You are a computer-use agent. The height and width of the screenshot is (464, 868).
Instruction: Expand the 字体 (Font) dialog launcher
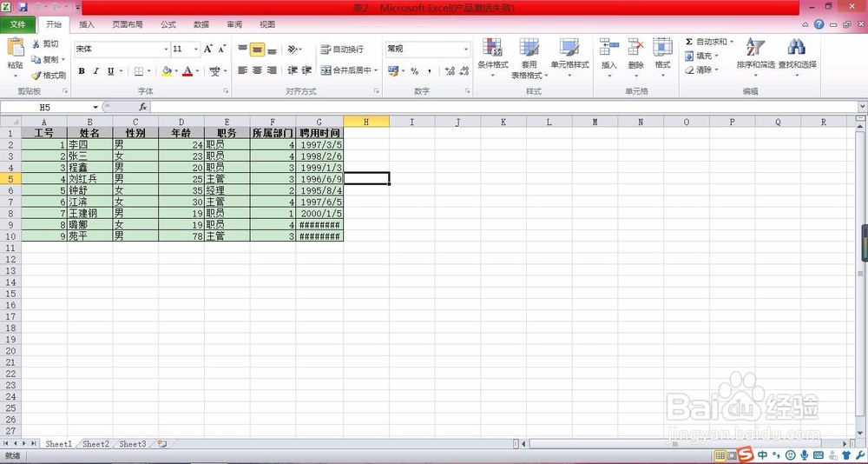point(226,90)
